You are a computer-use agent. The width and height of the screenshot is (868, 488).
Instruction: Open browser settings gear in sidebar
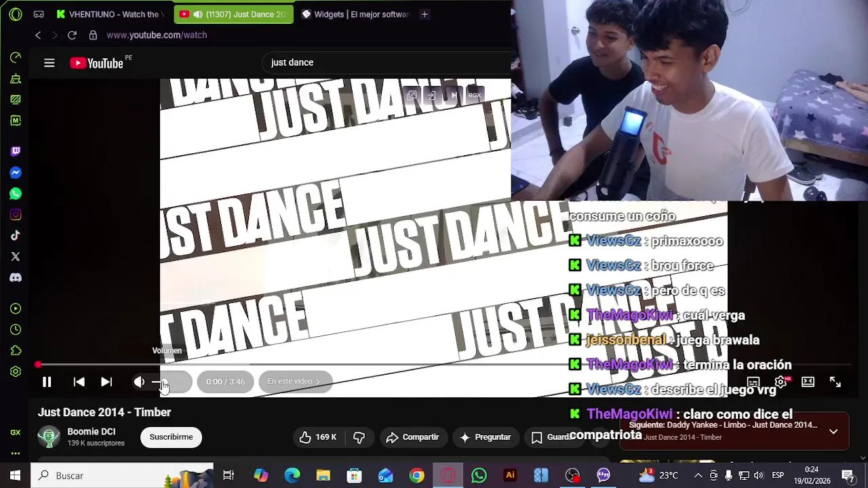tap(16, 371)
